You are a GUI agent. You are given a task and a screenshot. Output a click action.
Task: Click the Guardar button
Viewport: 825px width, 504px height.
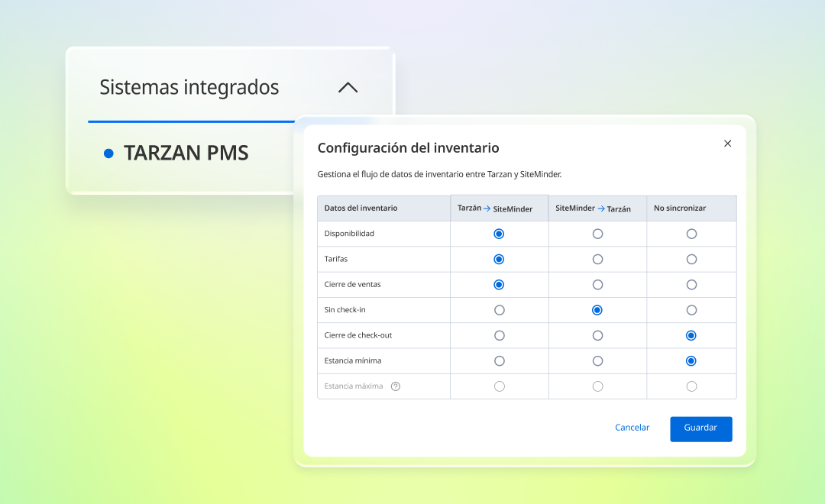tap(700, 428)
